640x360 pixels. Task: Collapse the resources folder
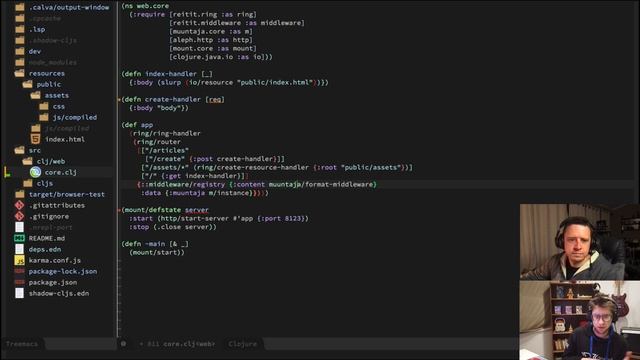(47, 73)
